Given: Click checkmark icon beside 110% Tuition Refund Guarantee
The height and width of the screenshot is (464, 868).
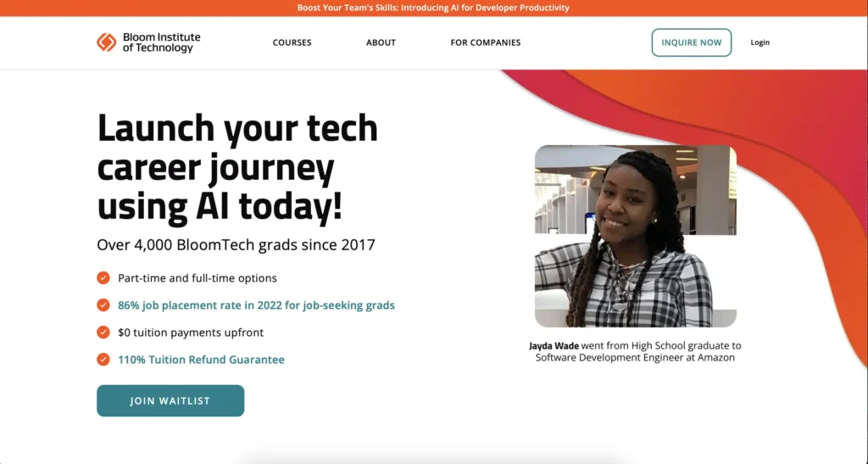Looking at the screenshot, I should pyautogui.click(x=103, y=360).
